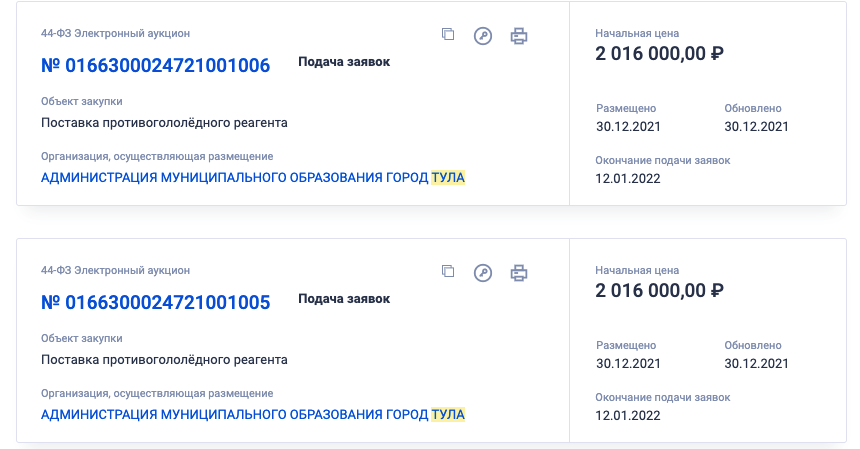Open print form for auction ending 1006
The height and width of the screenshot is (449, 860).
[x=518, y=36]
